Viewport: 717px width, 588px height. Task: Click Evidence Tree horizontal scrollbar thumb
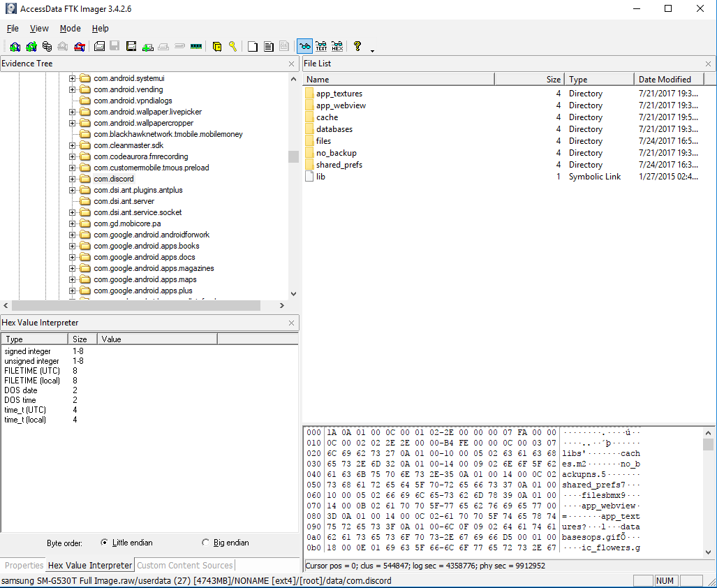(136, 305)
